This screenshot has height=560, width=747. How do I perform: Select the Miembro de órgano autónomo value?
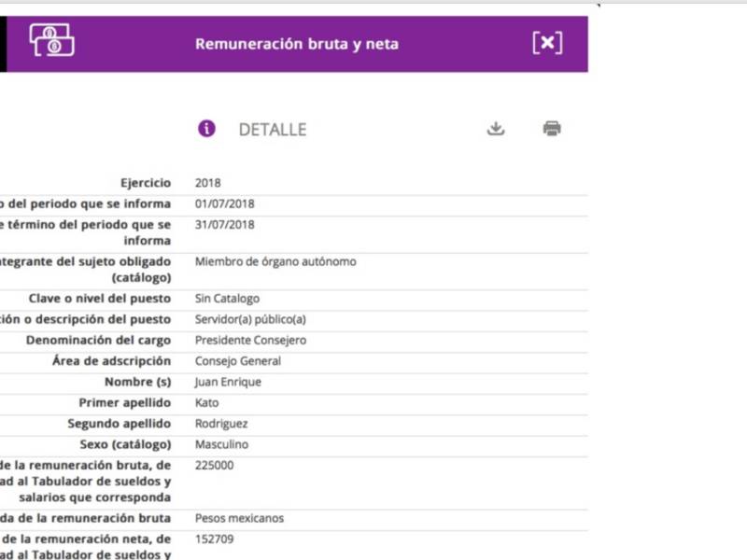tap(275, 262)
